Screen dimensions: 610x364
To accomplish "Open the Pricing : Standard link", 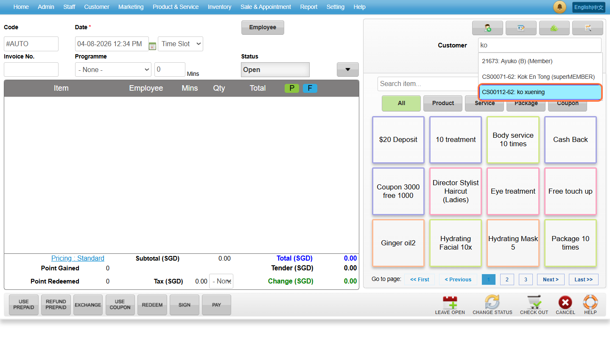I will 78,258.
